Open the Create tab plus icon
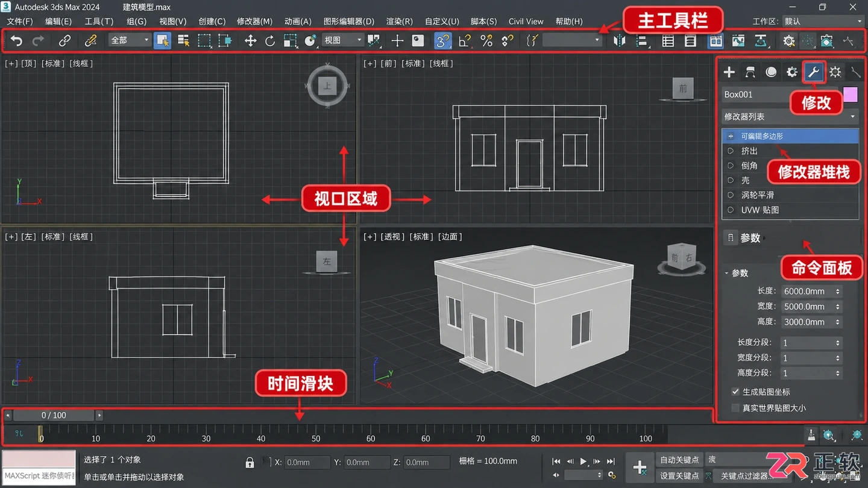The image size is (868, 488). coord(729,72)
